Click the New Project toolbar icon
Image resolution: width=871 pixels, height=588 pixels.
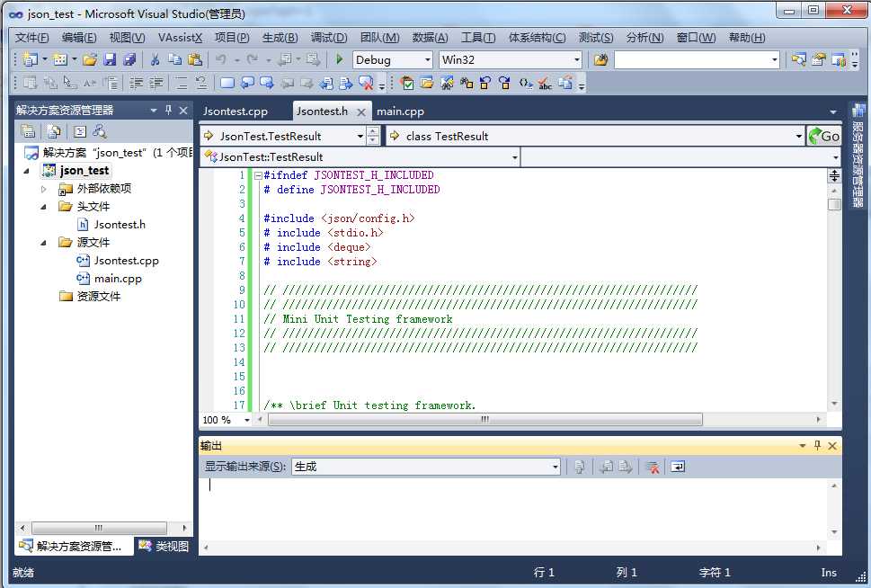[31, 59]
